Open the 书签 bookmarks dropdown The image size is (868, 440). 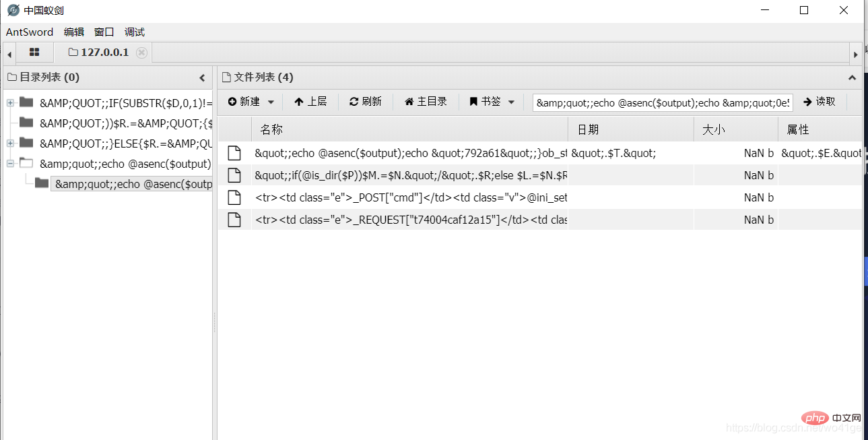(492, 102)
